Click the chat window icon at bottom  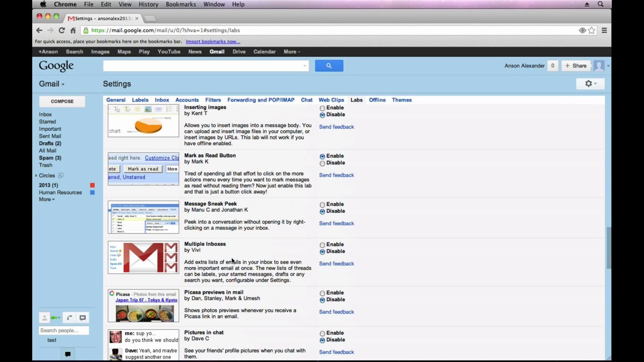[x=67, y=354]
